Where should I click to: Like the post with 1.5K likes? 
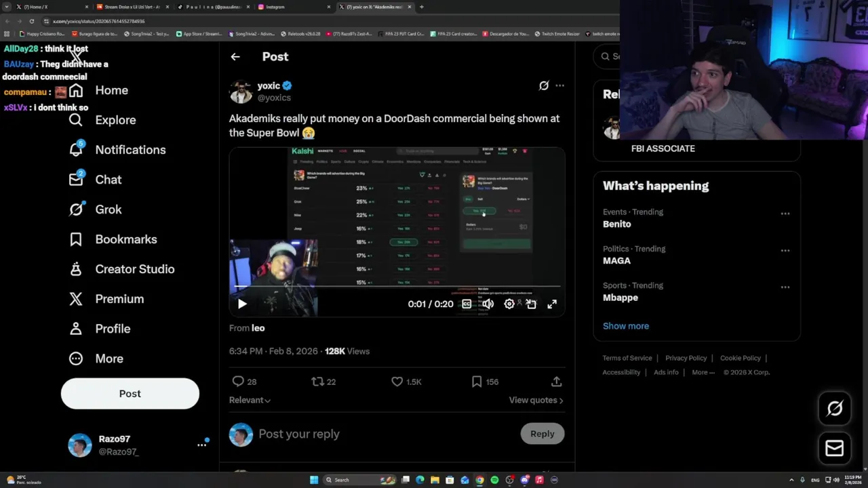397,382
